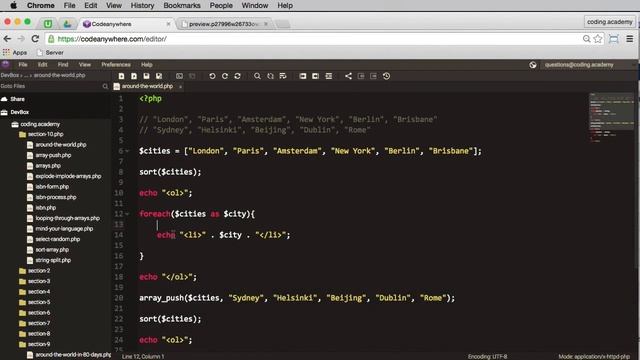The width and height of the screenshot is (640, 360).
Task: Save the current file with the floppy icon
Action: (x=146, y=76)
